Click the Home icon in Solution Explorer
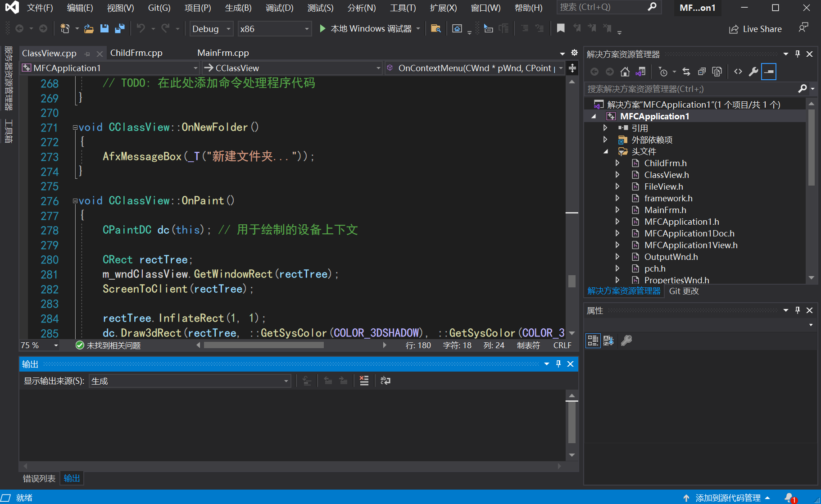Image resolution: width=821 pixels, height=504 pixels. tap(625, 72)
